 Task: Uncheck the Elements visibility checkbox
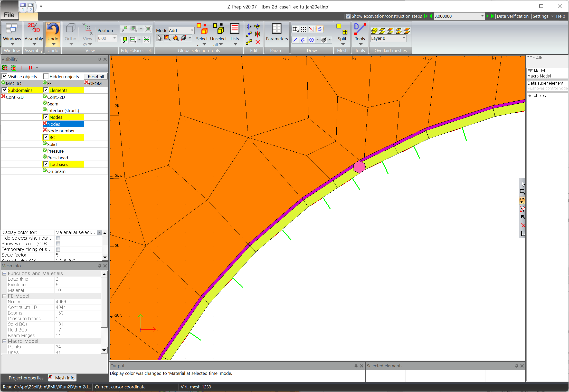click(x=46, y=90)
